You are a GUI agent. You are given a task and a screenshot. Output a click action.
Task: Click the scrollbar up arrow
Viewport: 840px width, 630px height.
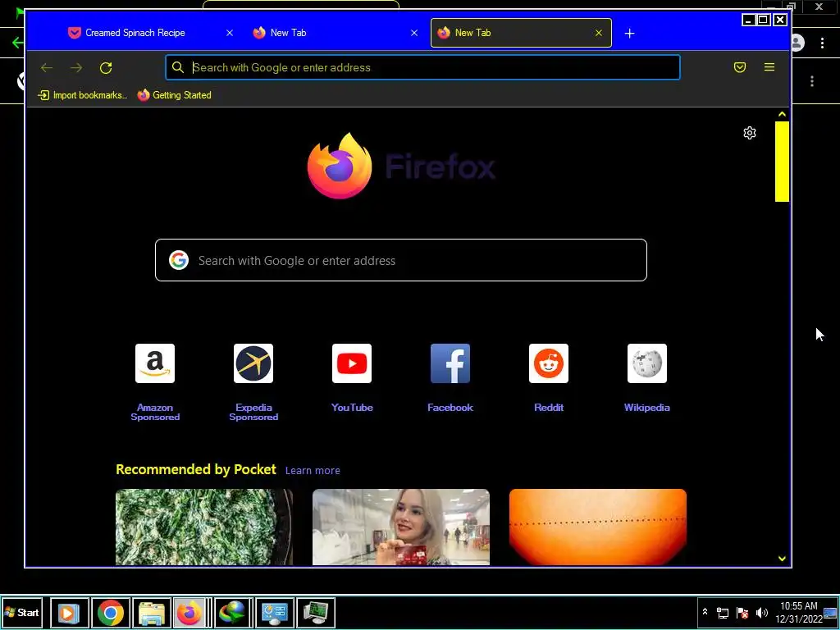point(782,114)
